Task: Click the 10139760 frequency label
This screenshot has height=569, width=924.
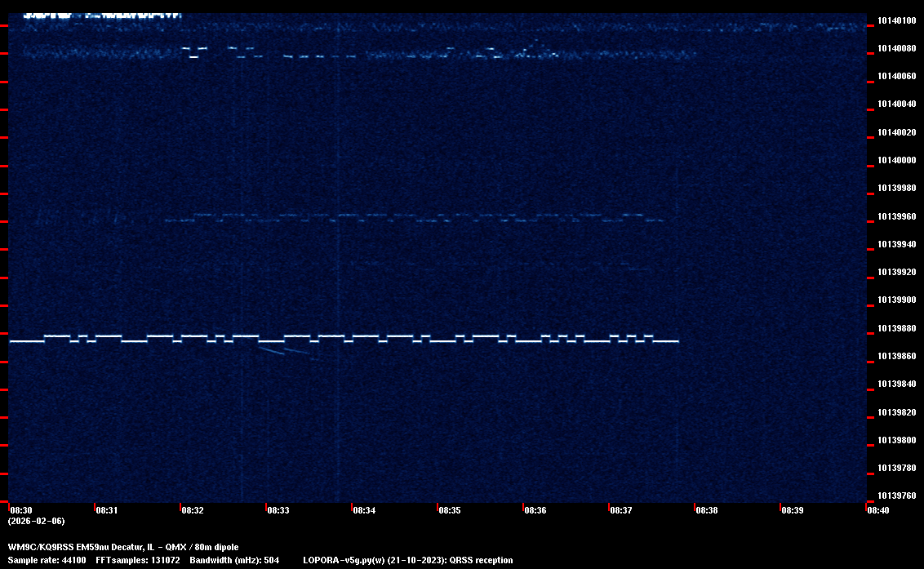Action: [x=896, y=496]
